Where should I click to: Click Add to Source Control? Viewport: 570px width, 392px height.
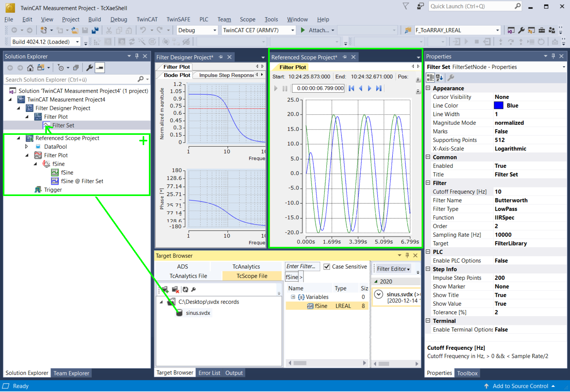(x=520, y=386)
